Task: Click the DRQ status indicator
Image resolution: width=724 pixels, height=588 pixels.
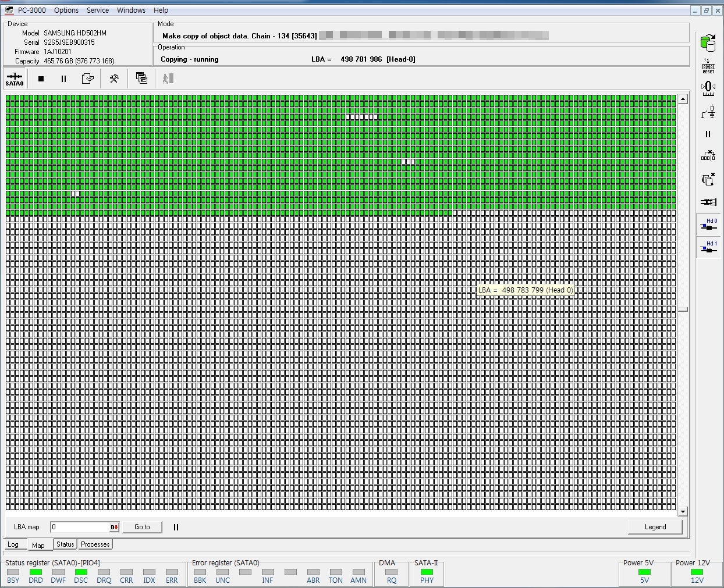Action: point(104,572)
